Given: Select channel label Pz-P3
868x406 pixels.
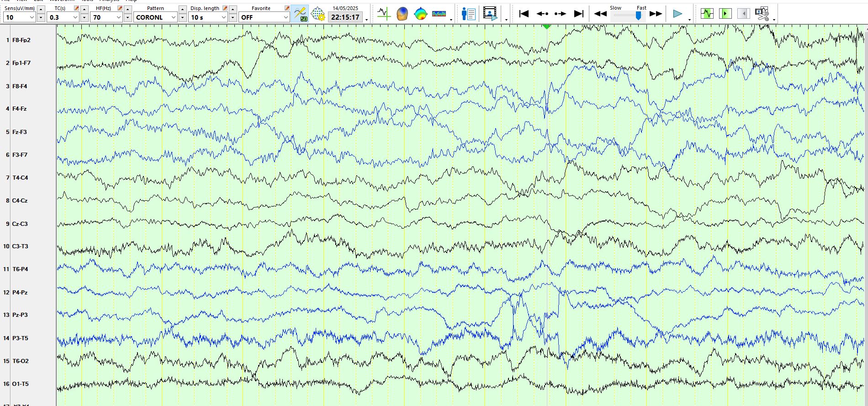Looking at the screenshot, I should click(x=20, y=315).
